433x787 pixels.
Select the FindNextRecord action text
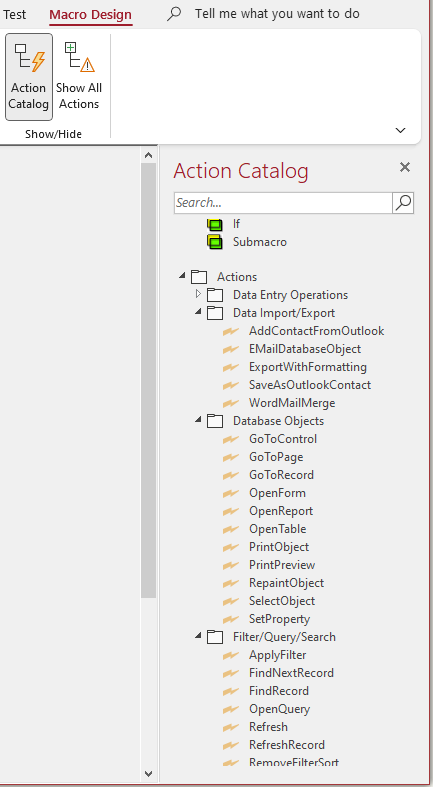291,673
